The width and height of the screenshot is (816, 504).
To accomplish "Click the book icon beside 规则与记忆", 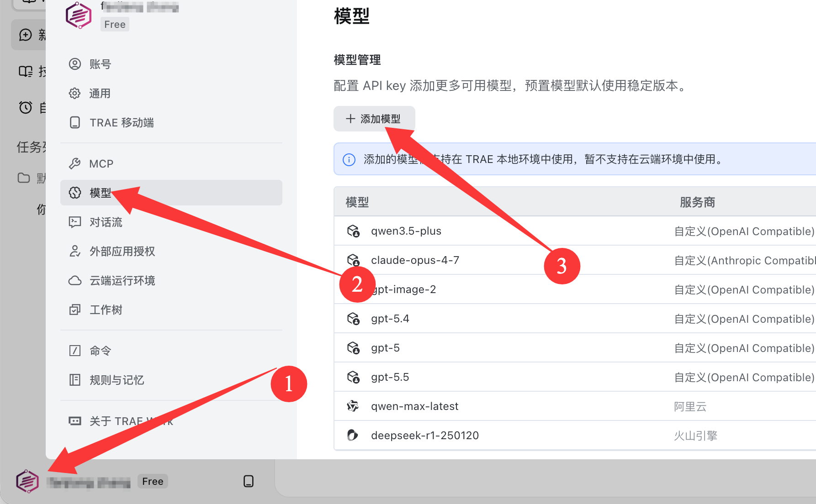I will pos(75,380).
